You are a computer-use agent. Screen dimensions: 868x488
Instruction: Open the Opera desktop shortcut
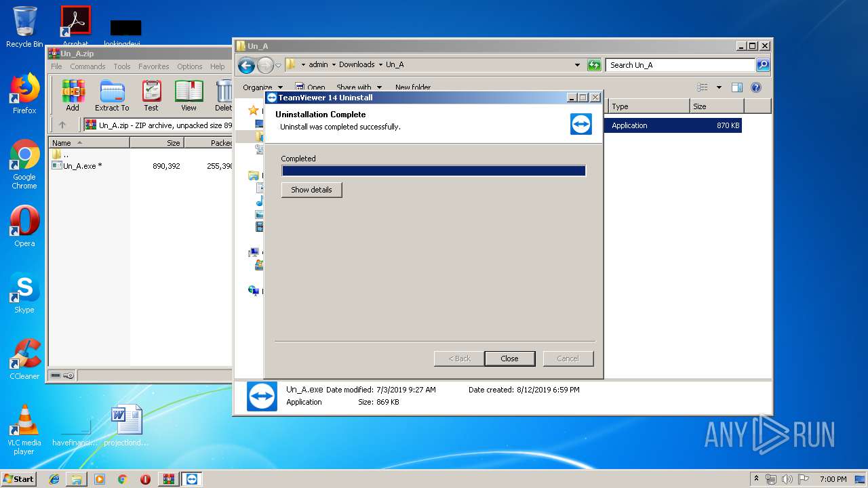pyautogui.click(x=24, y=226)
